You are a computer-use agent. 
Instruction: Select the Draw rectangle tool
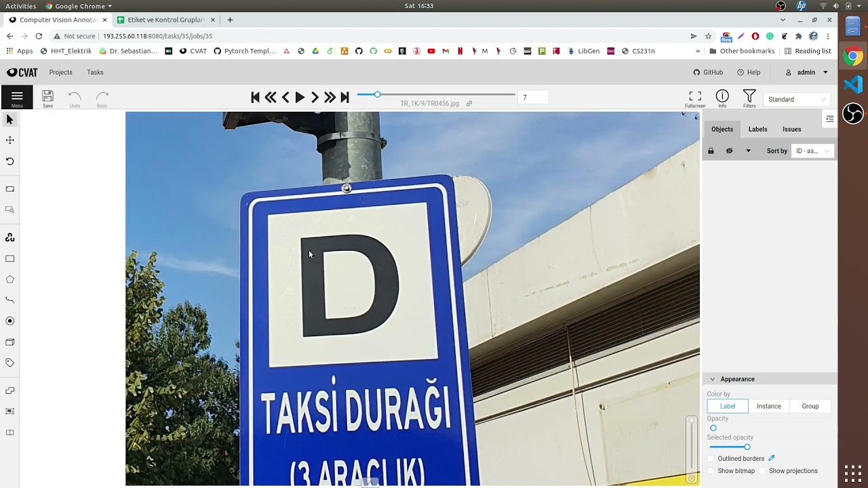point(9,258)
